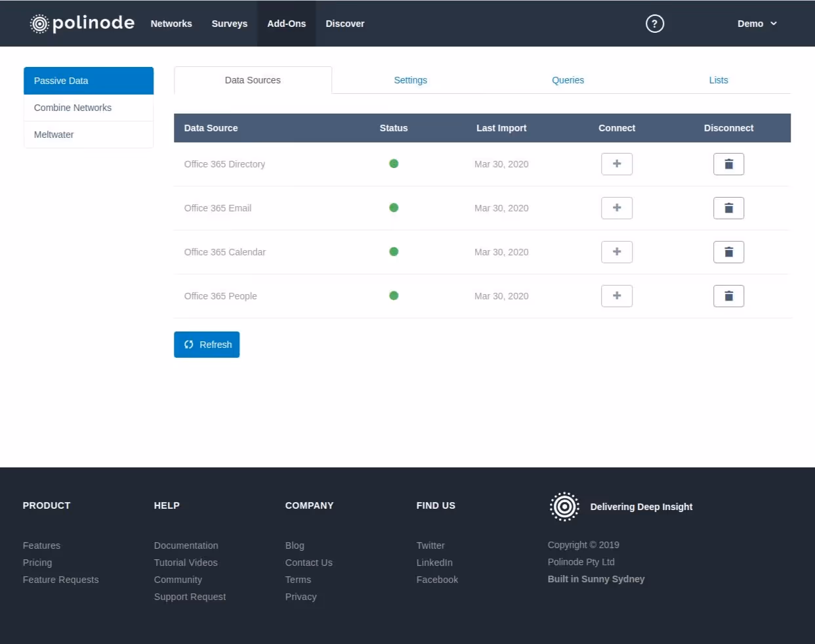Image resolution: width=815 pixels, height=644 pixels.
Task: Click the Connect column header
Action: 617,128
